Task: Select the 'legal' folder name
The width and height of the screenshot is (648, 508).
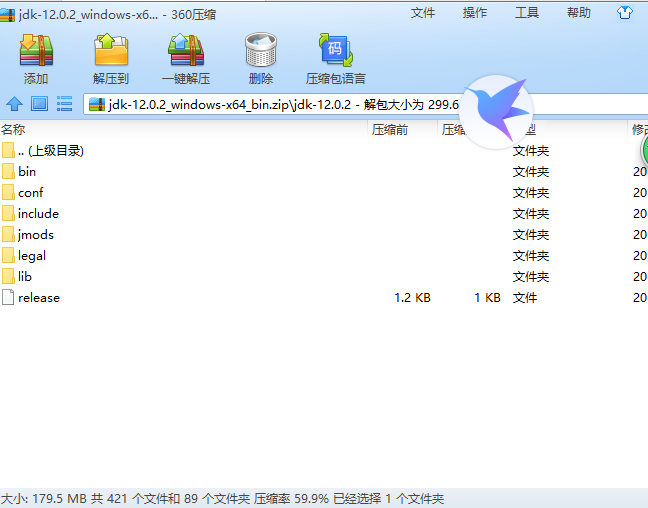Action: tap(32, 256)
